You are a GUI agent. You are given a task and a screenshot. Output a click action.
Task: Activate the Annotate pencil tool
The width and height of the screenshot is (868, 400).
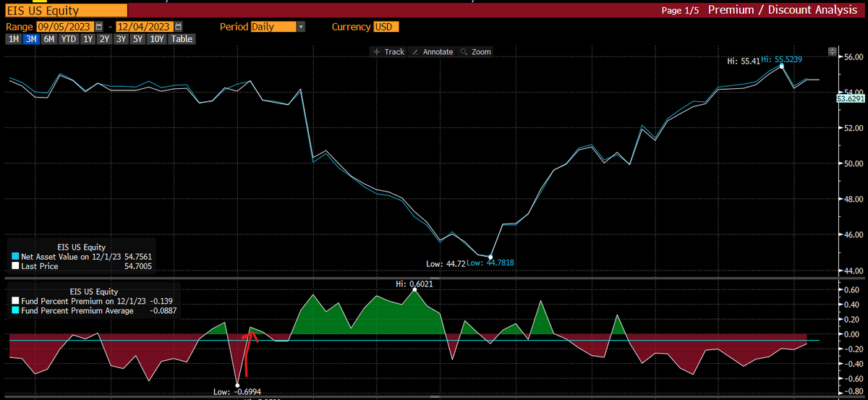(x=432, y=52)
